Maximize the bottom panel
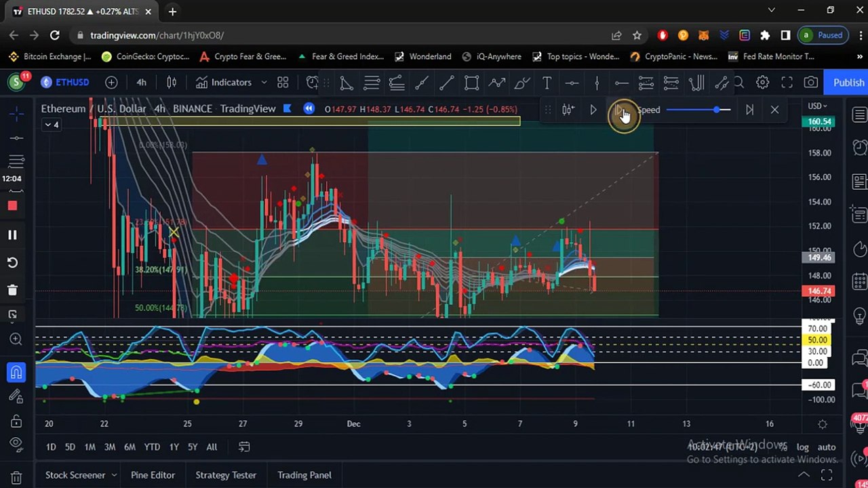 [x=827, y=475]
